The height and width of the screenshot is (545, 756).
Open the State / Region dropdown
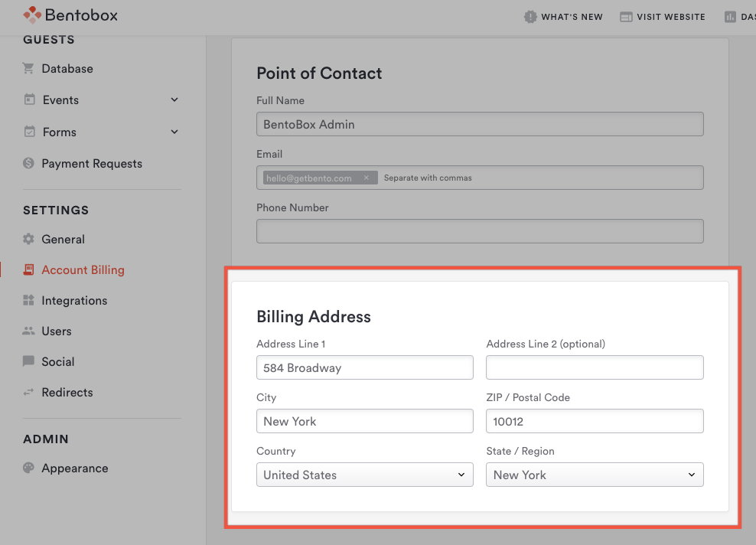coord(595,475)
